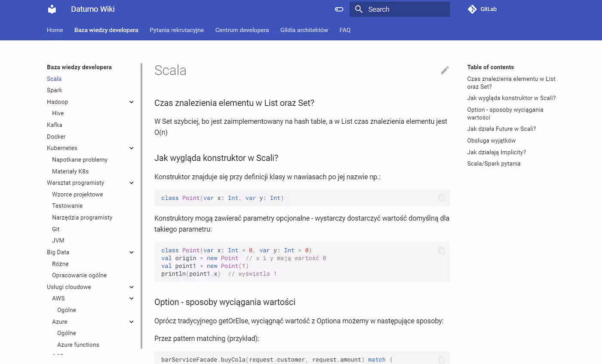
Task: Click the Hadoop label in sidebar
Action: [x=57, y=102]
